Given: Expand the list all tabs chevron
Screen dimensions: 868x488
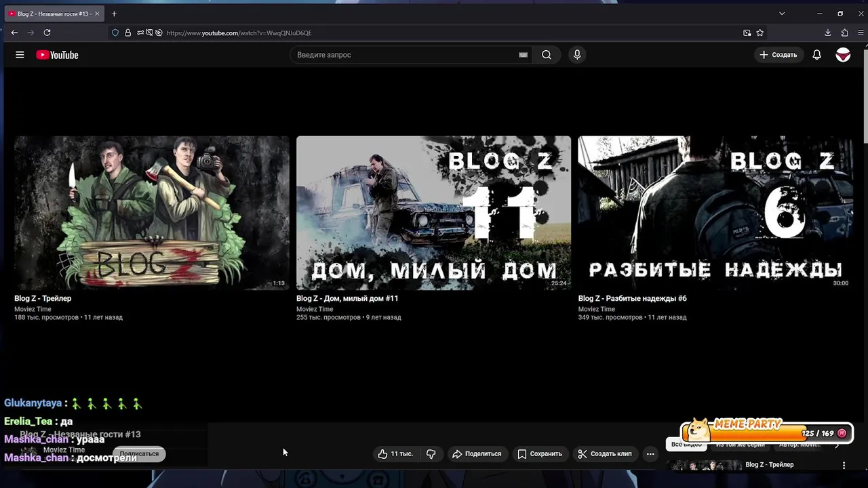Looking at the screenshot, I should [x=781, y=14].
